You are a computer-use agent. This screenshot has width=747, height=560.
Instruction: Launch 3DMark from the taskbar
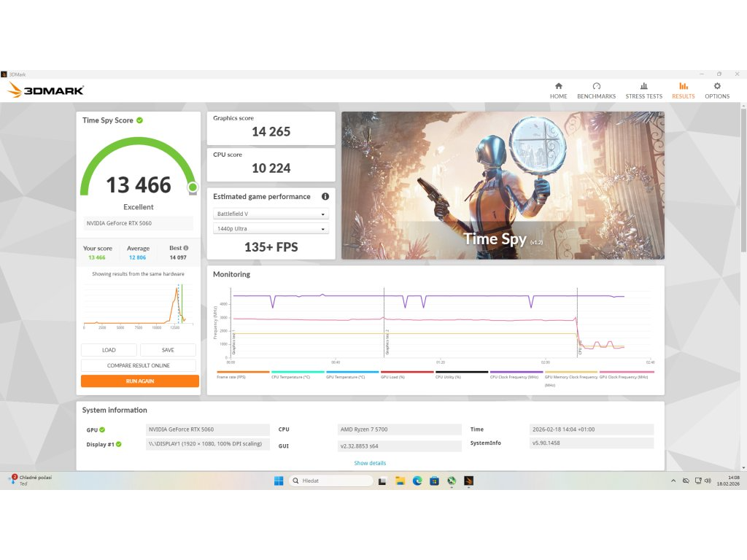470,481
